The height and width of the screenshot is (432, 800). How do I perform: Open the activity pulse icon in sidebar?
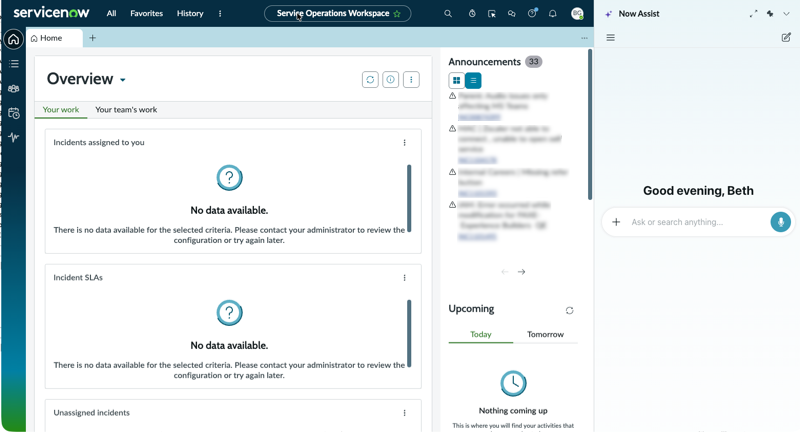14,137
